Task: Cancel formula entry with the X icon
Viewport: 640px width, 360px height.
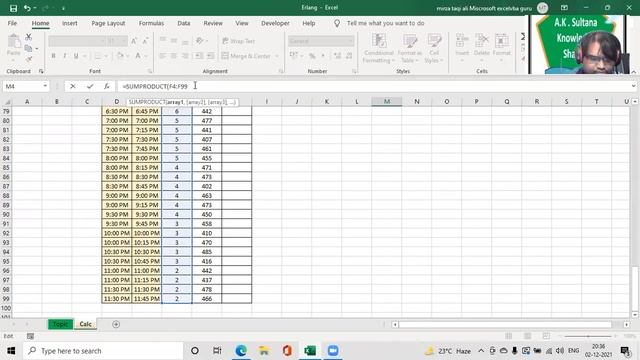Action: pos(73,86)
